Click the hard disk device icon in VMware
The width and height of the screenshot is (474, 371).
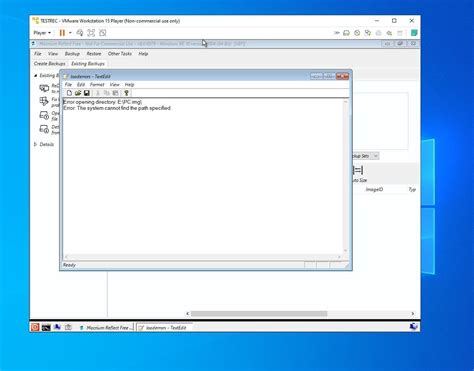346,33
